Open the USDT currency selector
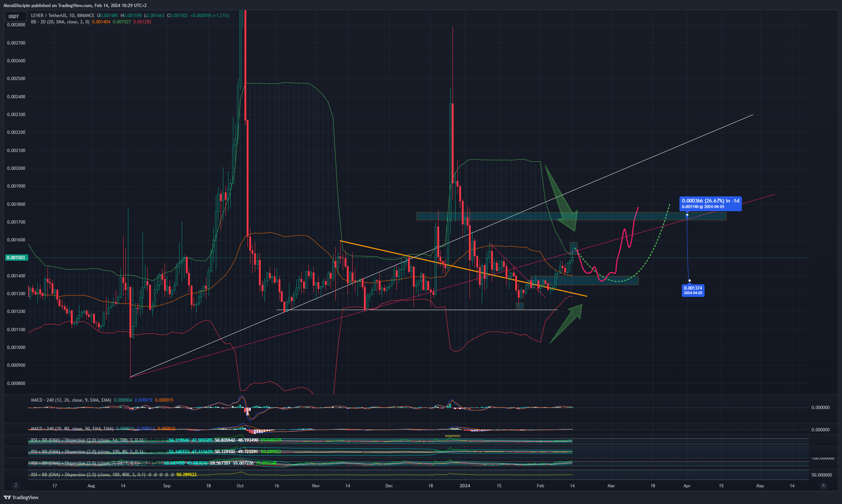This screenshot has width=842, height=504. (16, 16)
